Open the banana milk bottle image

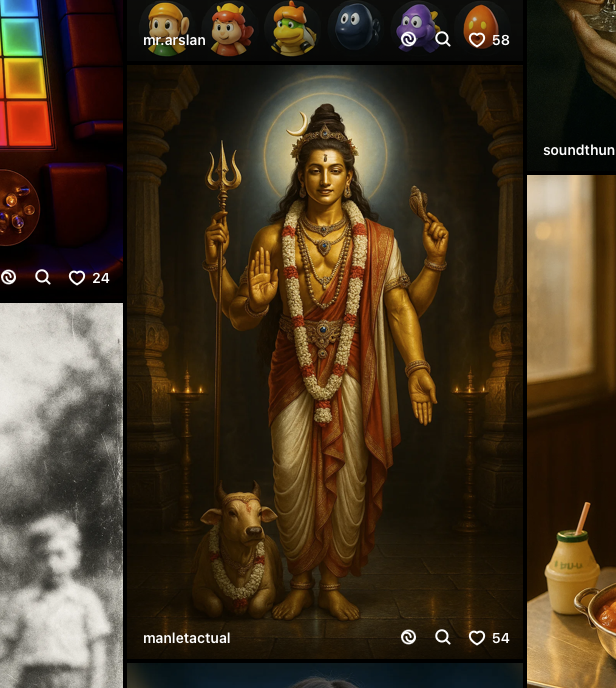(572, 431)
